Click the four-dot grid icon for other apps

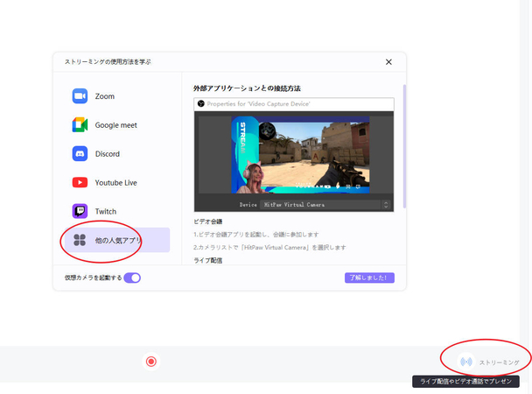pos(80,240)
